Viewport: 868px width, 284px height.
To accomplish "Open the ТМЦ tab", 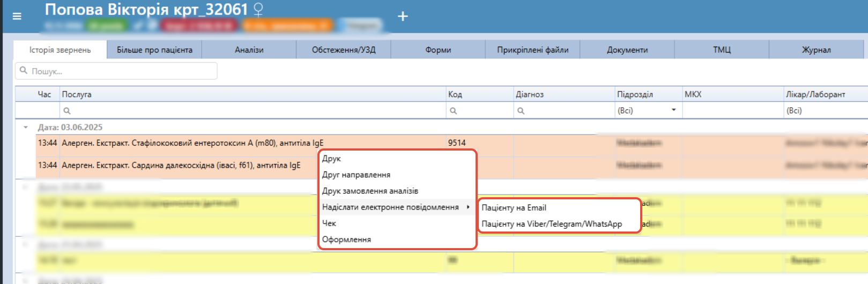I will [x=722, y=50].
